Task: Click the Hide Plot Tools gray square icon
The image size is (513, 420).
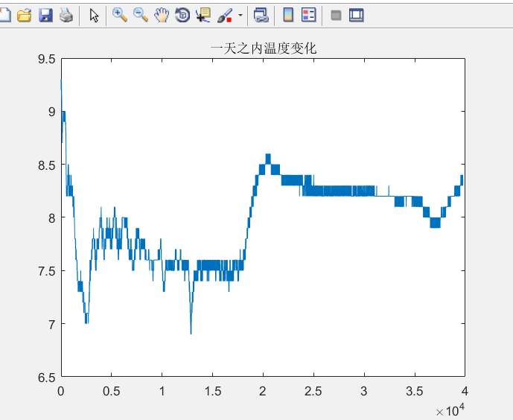Action: tap(336, 15)
